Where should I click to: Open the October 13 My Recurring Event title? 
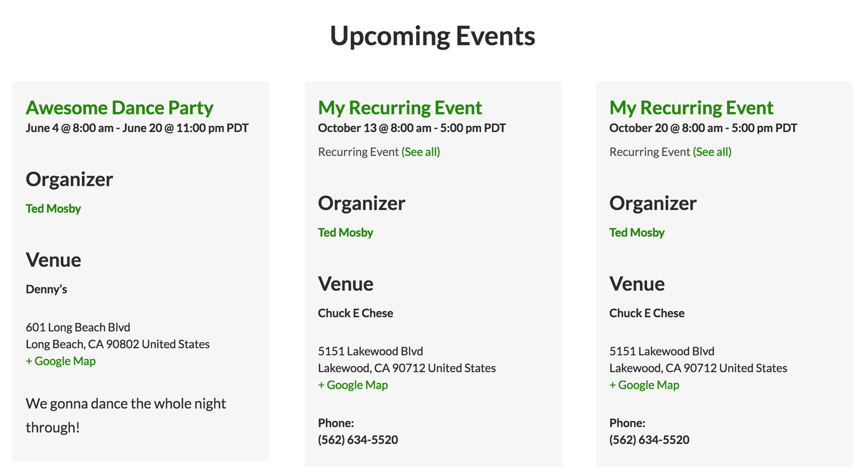400,108
